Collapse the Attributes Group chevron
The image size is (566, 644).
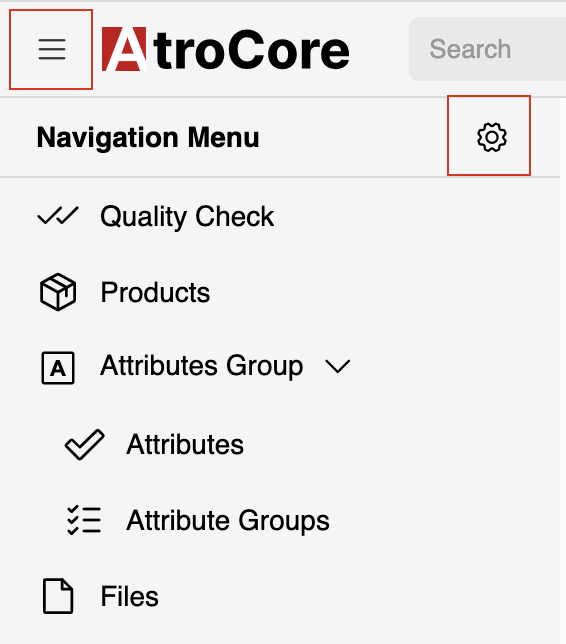[x=338, y=366]
